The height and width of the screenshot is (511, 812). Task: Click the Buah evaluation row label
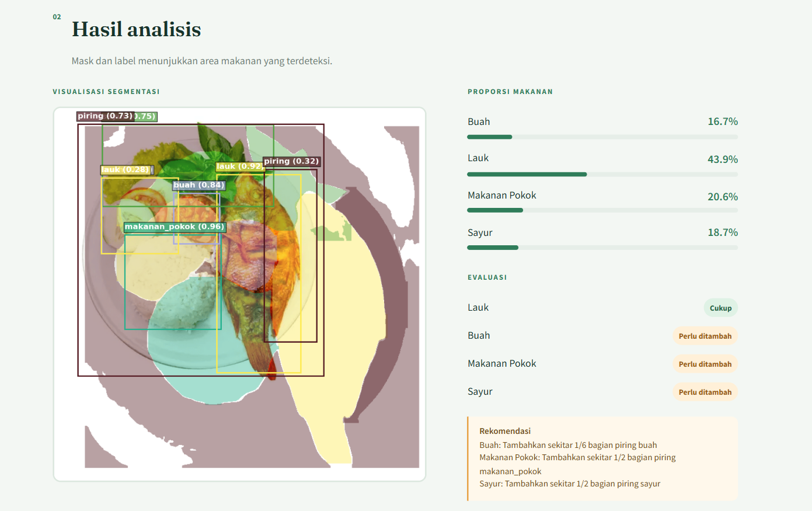coord(479,335)
